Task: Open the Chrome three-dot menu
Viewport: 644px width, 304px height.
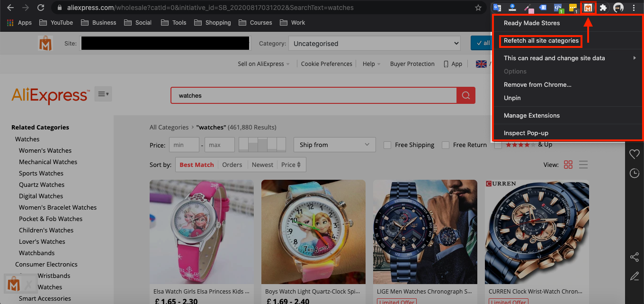Action: coord(634,8)
